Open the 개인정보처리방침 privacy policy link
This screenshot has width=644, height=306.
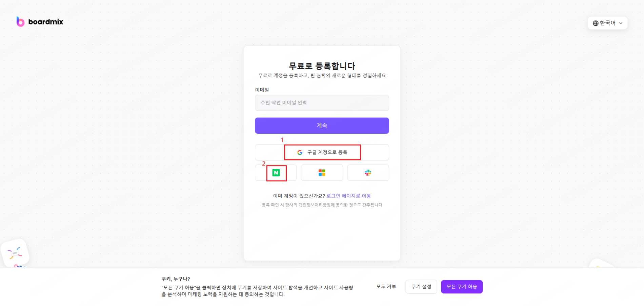coord(316,205)
